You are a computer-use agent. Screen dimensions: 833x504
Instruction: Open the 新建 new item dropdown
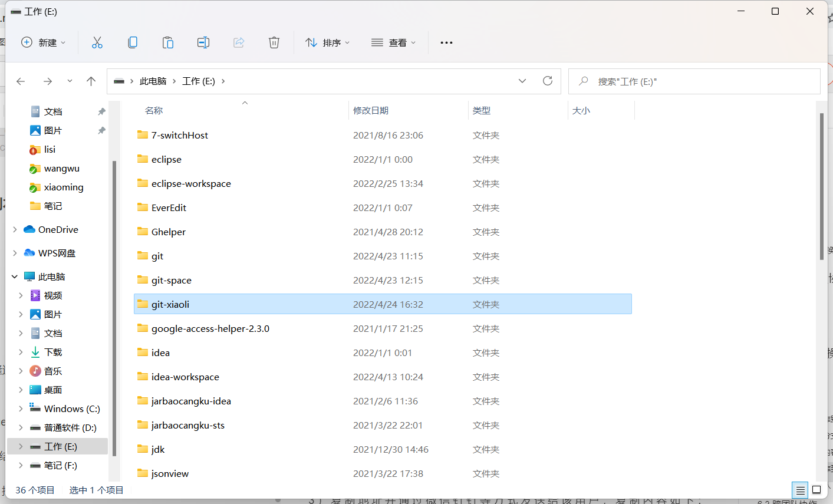(43, 42)
